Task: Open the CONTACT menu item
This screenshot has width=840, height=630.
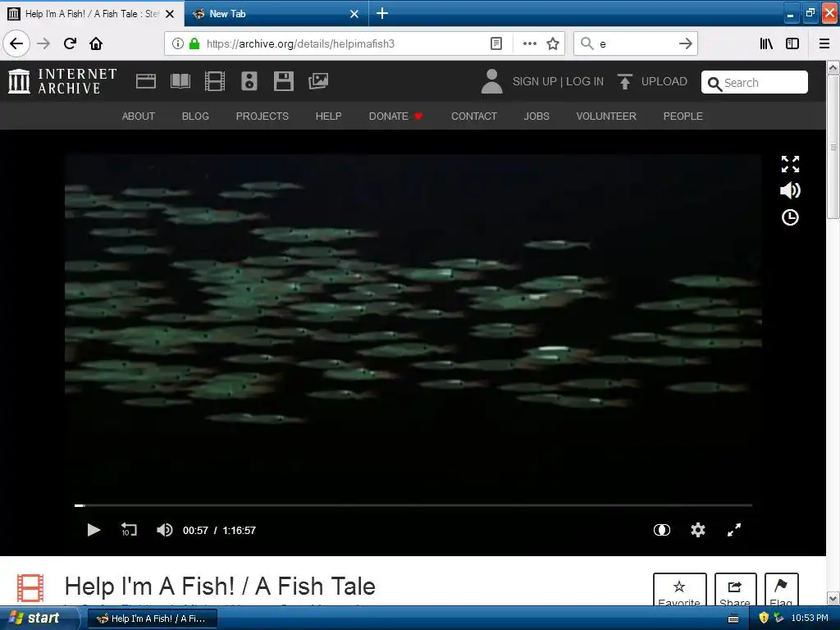Action: click(x=474, y=116)
